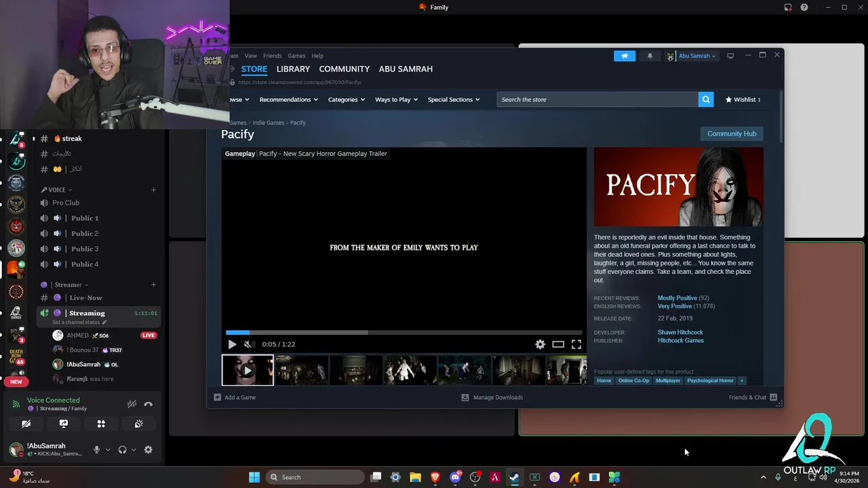868x488 pixels.
Task: Open Windows Start menu
Action: tap(254, 477)
